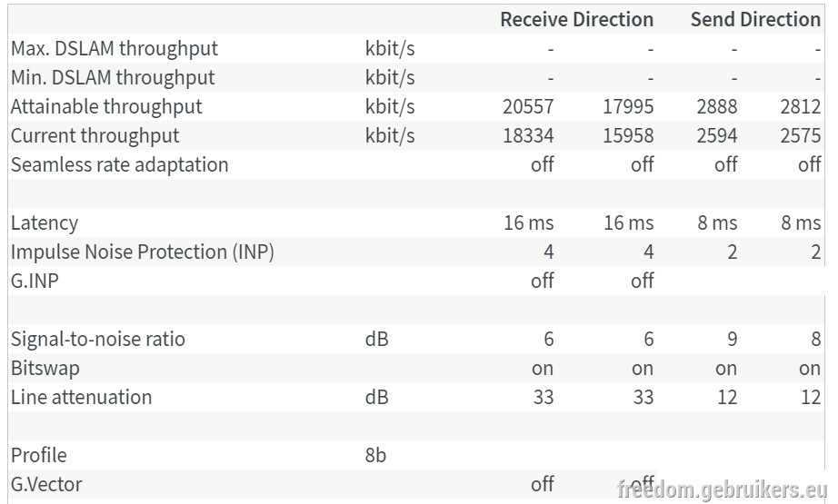Click the Current throughput value 18334

pos(528,135)
